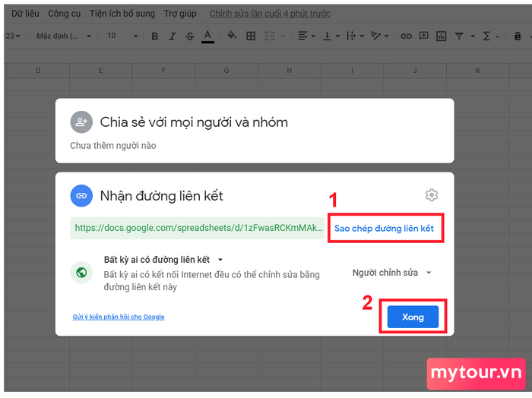Viewport: 532px width, 398px height.
Task: Open number format dropdown 23
Action: pos(13,36)
